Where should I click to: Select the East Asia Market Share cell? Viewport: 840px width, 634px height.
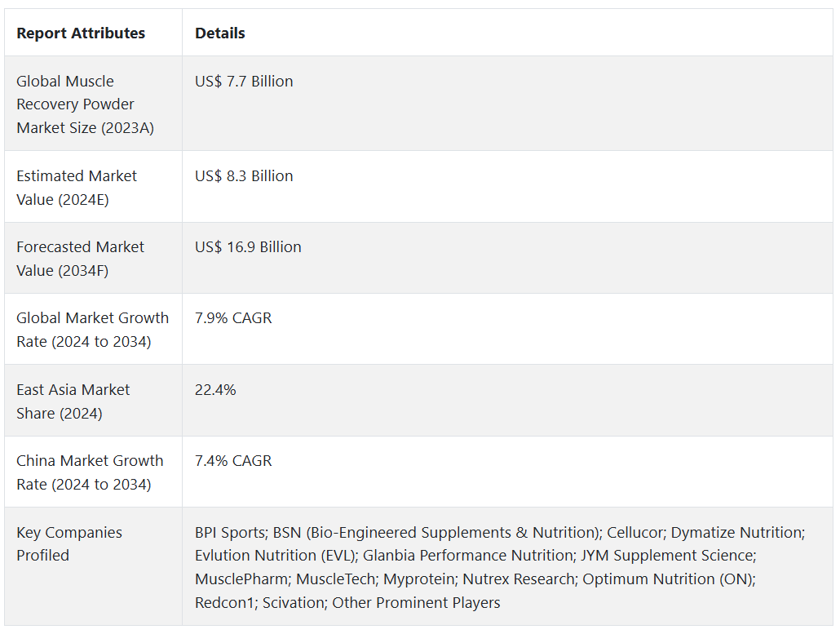click(73, 401)
